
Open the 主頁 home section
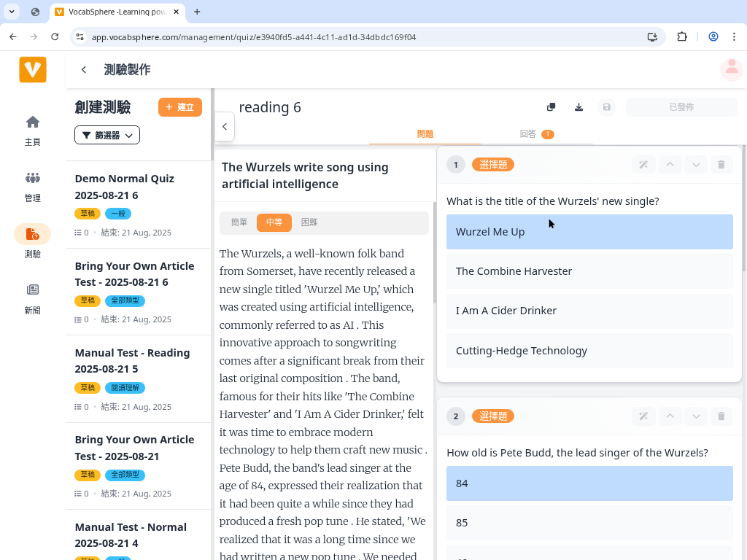pyautogui.click(x=32, y=130)
